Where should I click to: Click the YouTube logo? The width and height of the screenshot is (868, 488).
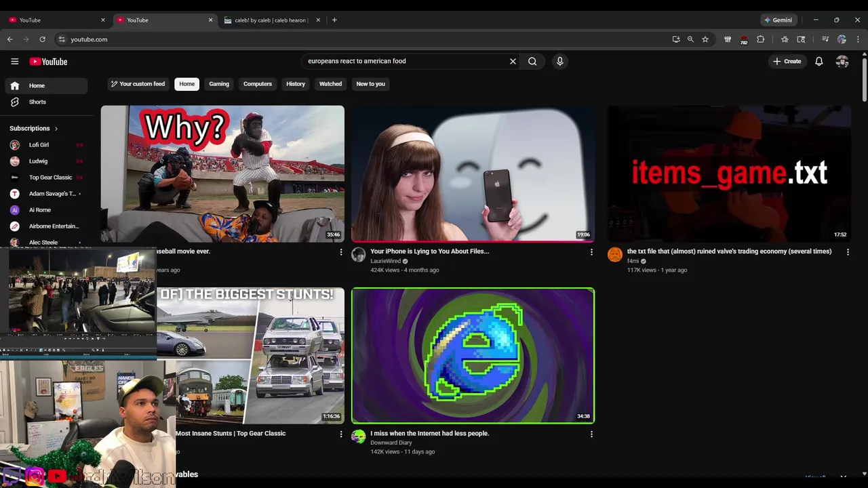click(48, 62)
